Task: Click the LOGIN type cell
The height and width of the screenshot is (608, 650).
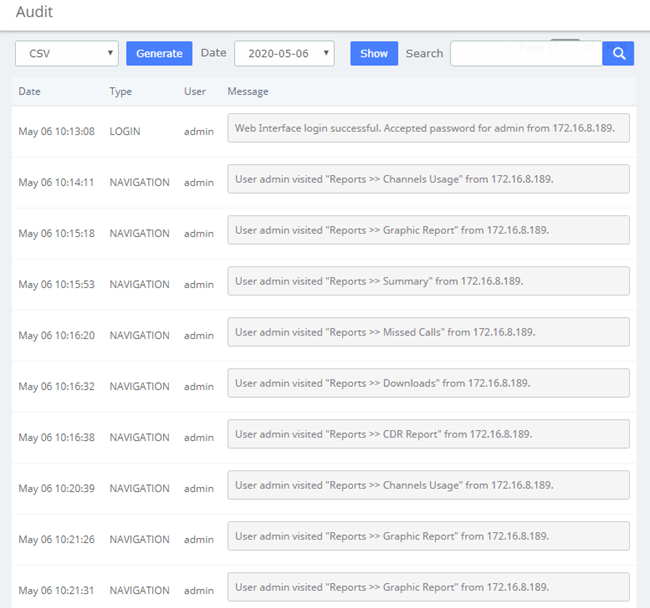Action: coord(125,131)
